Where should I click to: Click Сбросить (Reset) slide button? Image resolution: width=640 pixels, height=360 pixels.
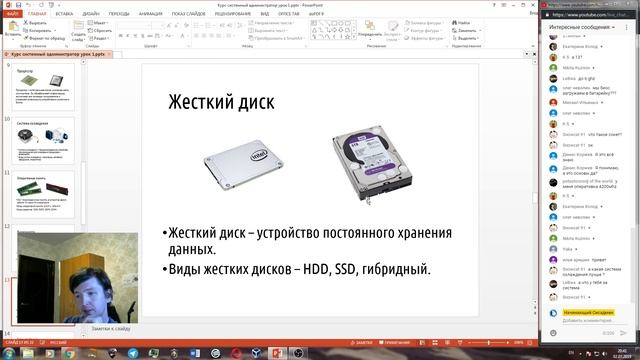[x=100, y=31]
